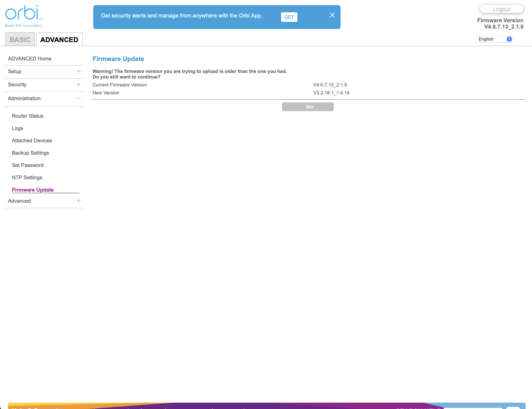Image resolution: width=532 pixels, height=409 pixels.
Task: Open Backup Settings page
Action: click(30, 153)
